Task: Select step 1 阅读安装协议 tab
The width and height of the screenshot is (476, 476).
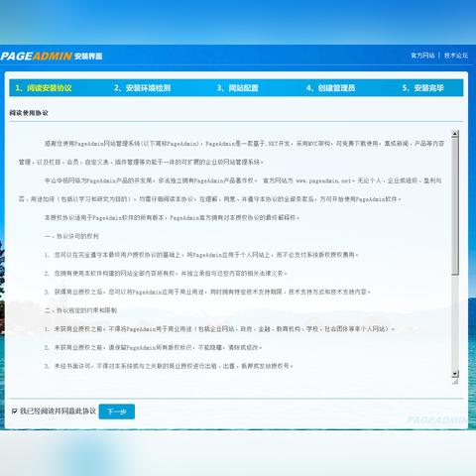Action: tap(44, 88)
